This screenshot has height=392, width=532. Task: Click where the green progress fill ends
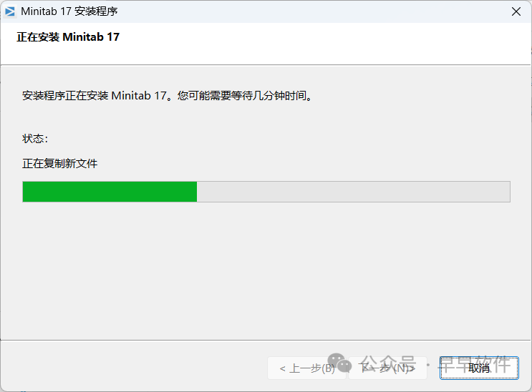point(197,192)
